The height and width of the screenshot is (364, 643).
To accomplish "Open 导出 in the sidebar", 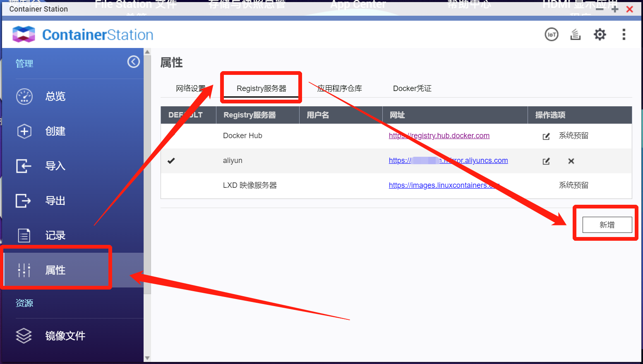I will pyautogui.click(x=55, y=201).
